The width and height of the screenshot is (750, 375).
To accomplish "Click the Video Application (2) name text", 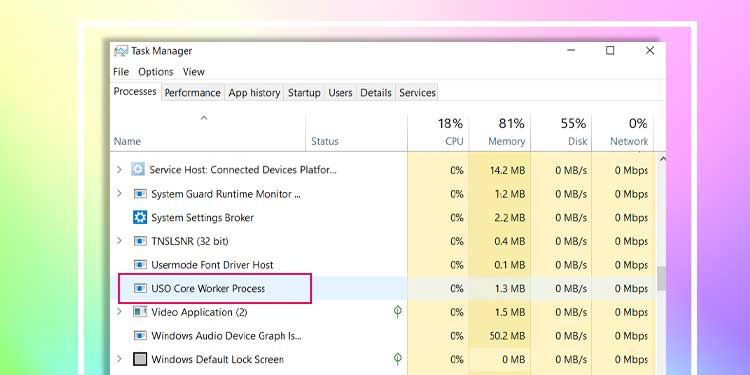I will [x=199, y=312].
